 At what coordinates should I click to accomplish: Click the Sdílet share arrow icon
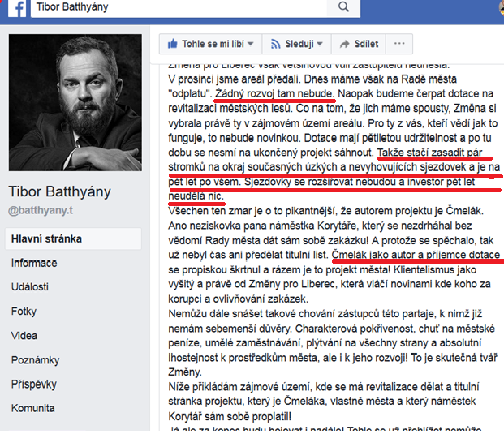tap(344, 44)
